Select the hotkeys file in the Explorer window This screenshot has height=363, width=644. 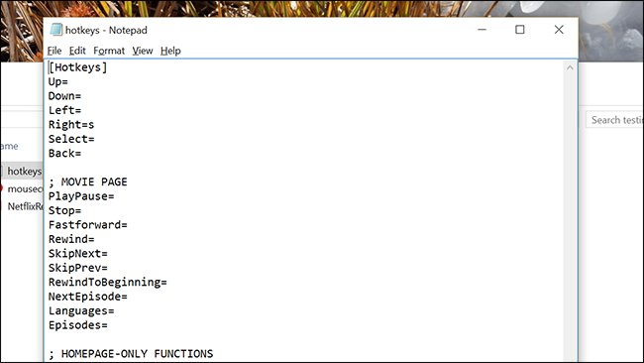click(22, 171)
